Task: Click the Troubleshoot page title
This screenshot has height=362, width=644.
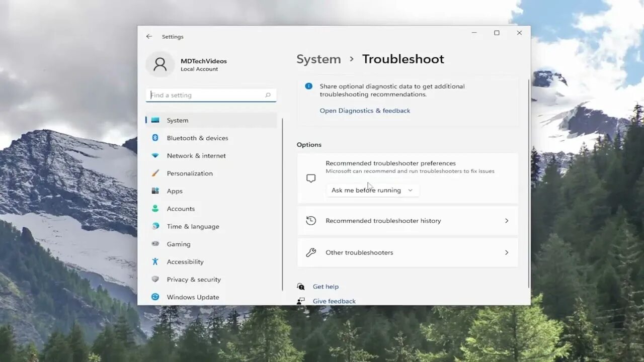Action: [403, 59]
